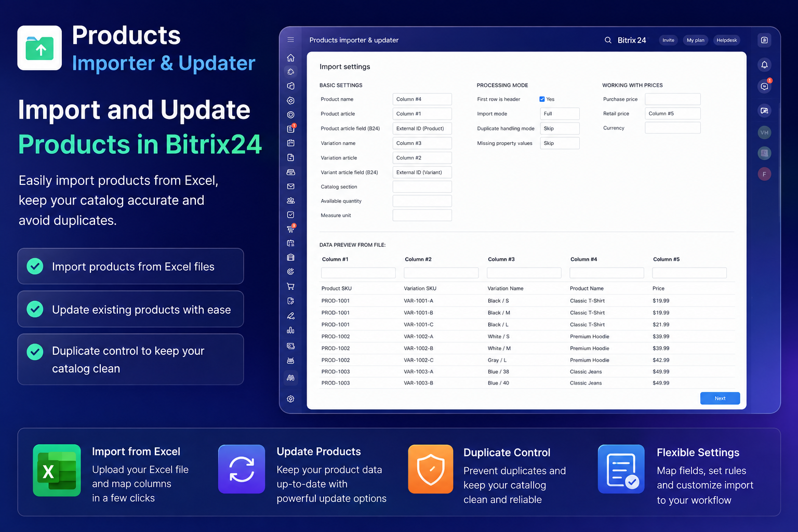Open the F user avatar
The image size is (798, 532).
(764, 174)
